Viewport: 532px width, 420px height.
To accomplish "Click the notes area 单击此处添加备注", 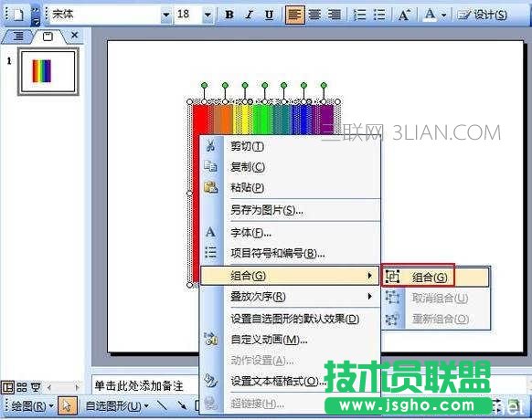I will [x=139, y=386].
